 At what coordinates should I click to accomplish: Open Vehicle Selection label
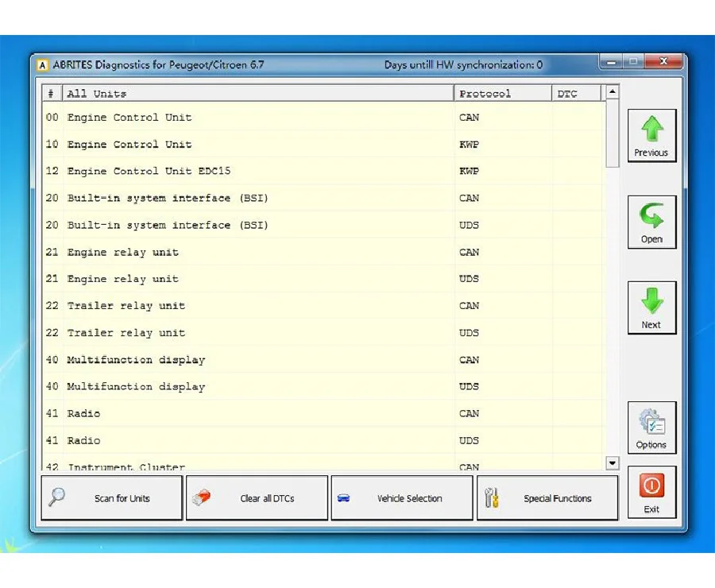pyautogui.click(x=409, y=498)
